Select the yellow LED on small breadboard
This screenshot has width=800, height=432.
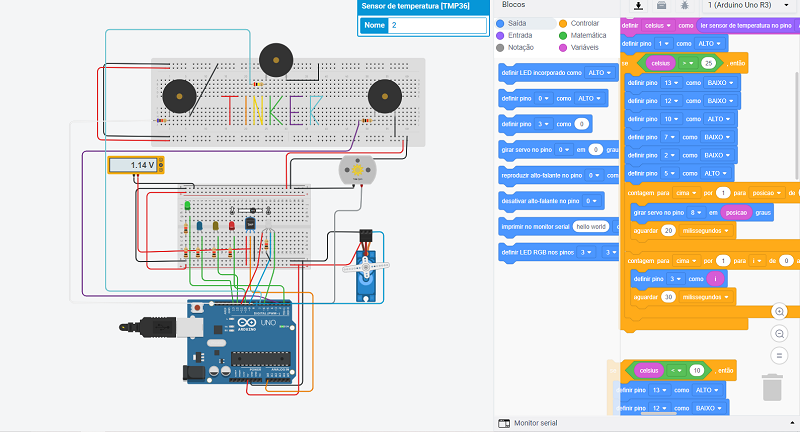coord(216,225)
